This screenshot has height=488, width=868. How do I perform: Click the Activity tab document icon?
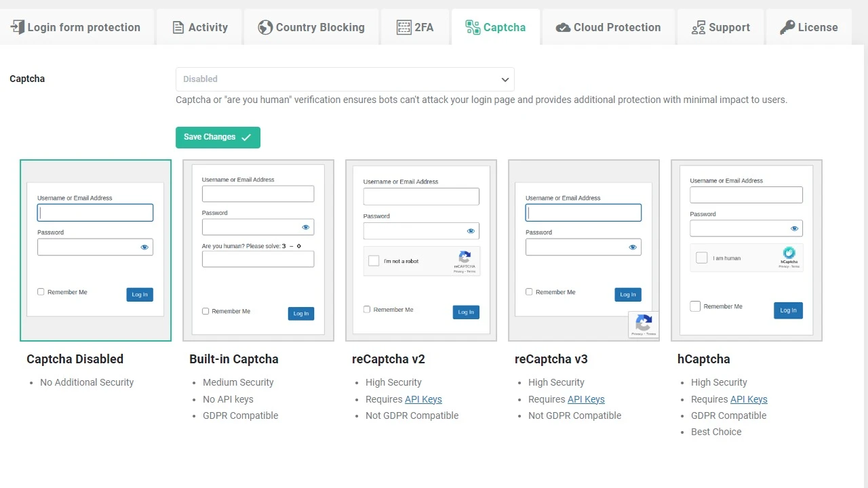tap(178, 28)
